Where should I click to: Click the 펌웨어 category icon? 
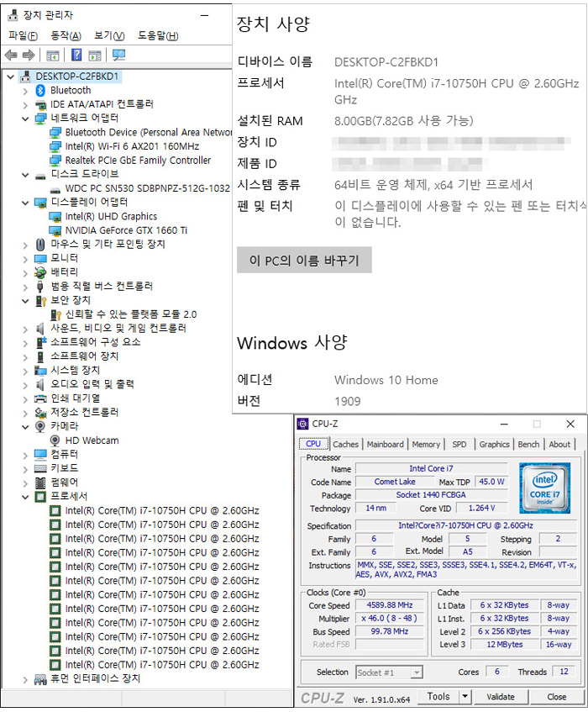40,483
